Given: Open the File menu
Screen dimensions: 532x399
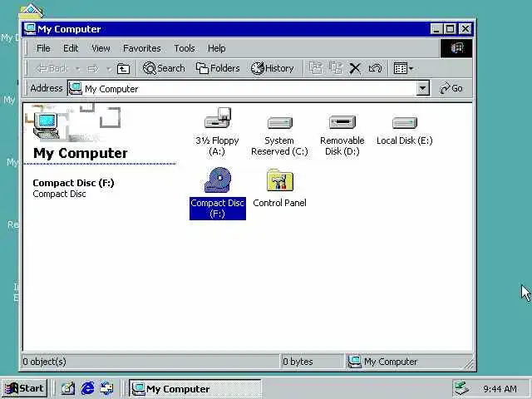Looking at the screenshot, I should pos(43,48).
